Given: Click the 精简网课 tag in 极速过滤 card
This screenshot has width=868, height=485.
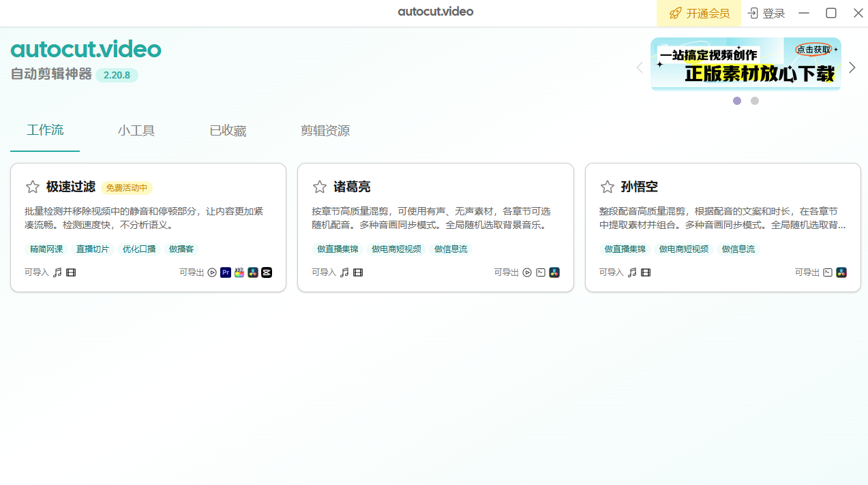Looking at the screenshot, I should tap(46, 249).
